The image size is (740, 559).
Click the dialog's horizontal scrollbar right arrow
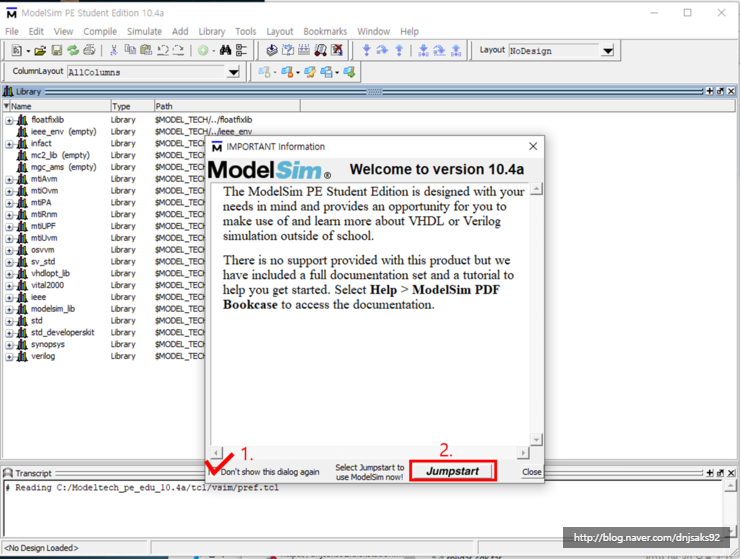click(523, 453)
